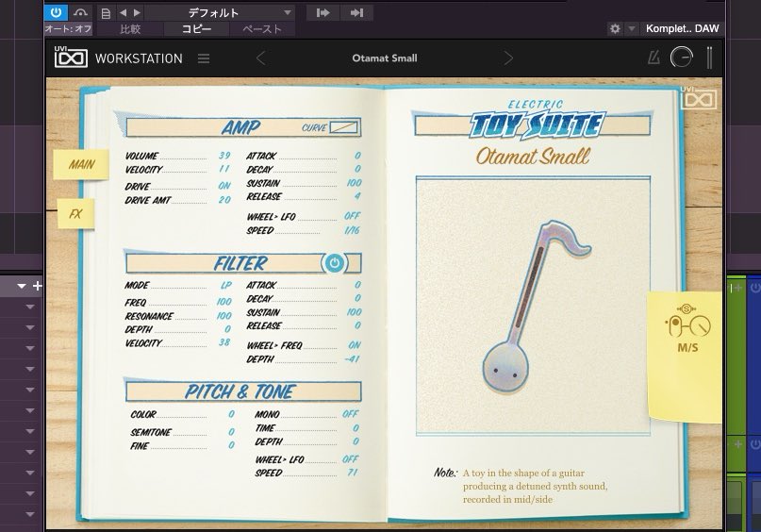Toggle AMP WHEEL> LFO OFF value
Viewport: 761px width, 532px height.
click(x=352, y=216)
